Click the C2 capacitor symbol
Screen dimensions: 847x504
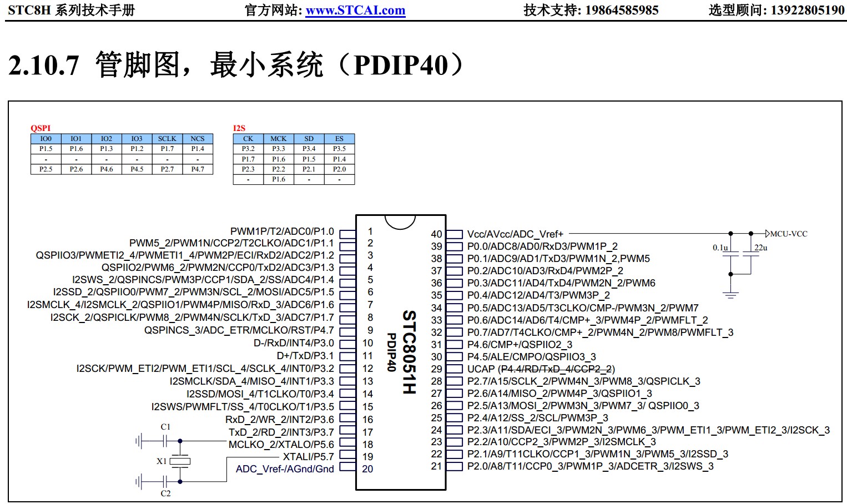(x=164, y=481)
